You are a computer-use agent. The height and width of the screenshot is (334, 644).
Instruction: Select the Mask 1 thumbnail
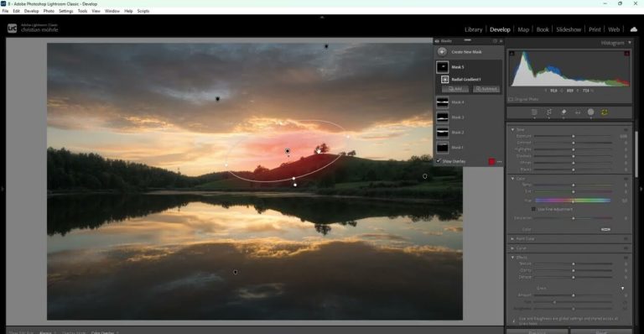point(443,147)
